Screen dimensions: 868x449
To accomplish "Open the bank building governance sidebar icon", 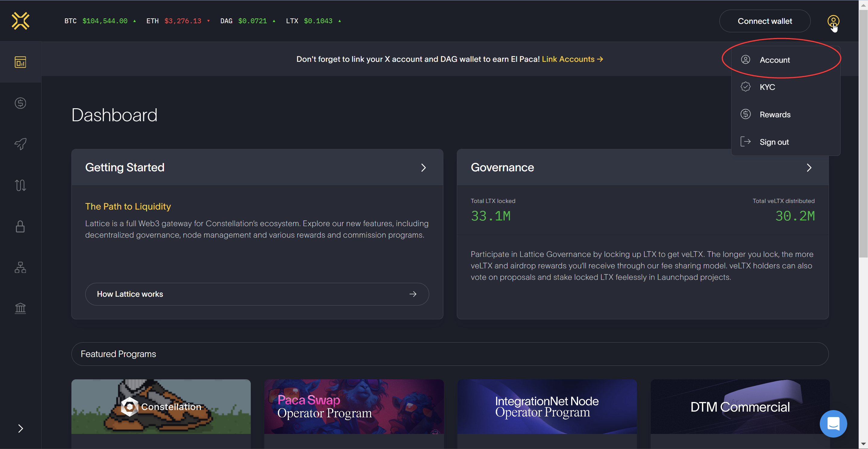I will click(x=20, y=308).
